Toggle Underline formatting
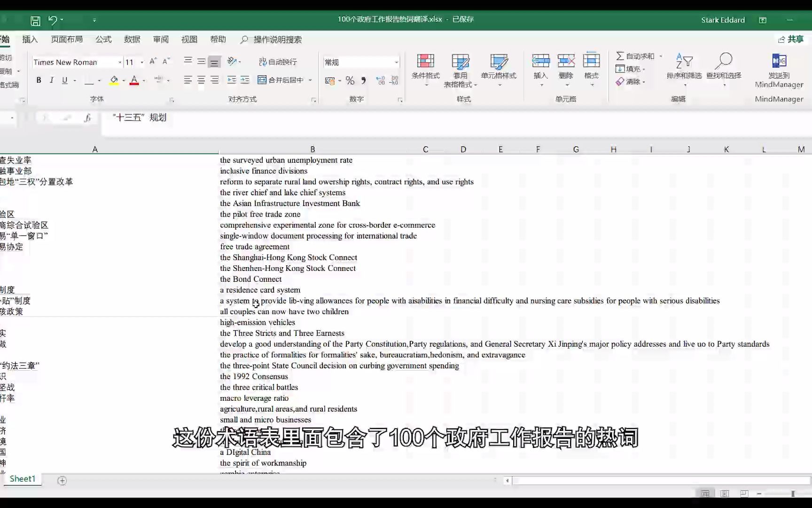The width and height of the screenshot is (812, 508). (65, 80)
